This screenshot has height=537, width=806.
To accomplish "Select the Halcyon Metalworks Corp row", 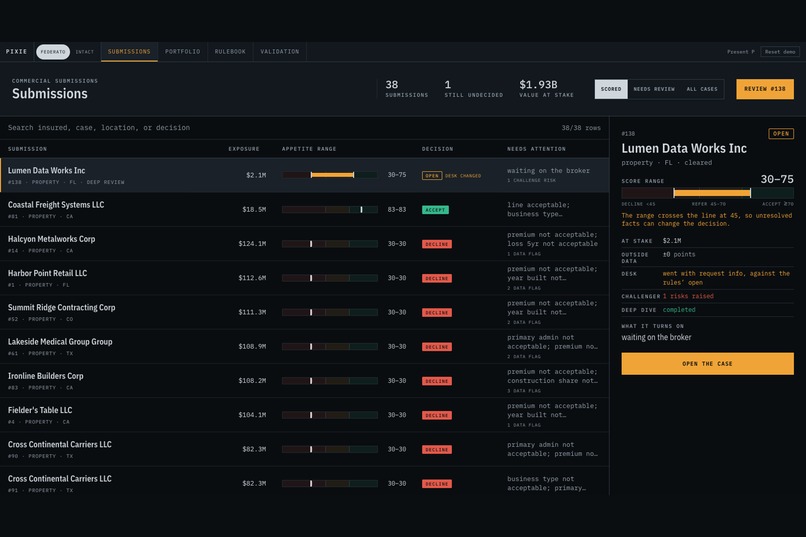I will [304, 244].
